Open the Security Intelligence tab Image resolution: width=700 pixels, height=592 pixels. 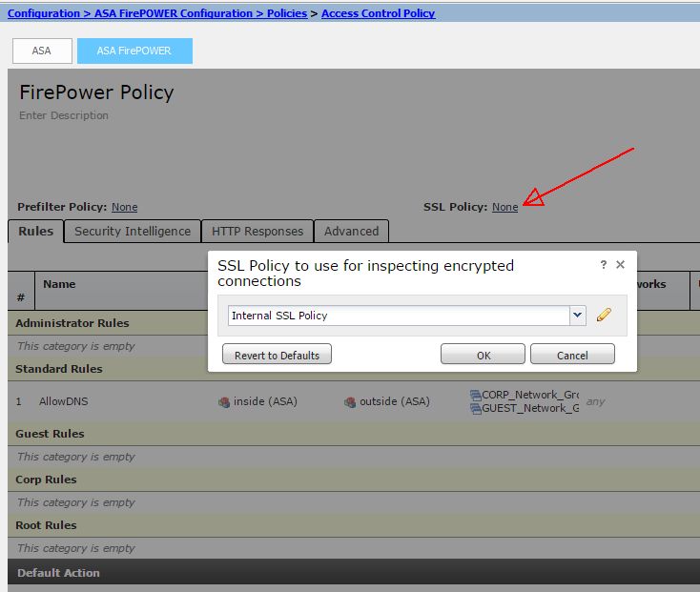pyautogui.click(x=133, y=231)
